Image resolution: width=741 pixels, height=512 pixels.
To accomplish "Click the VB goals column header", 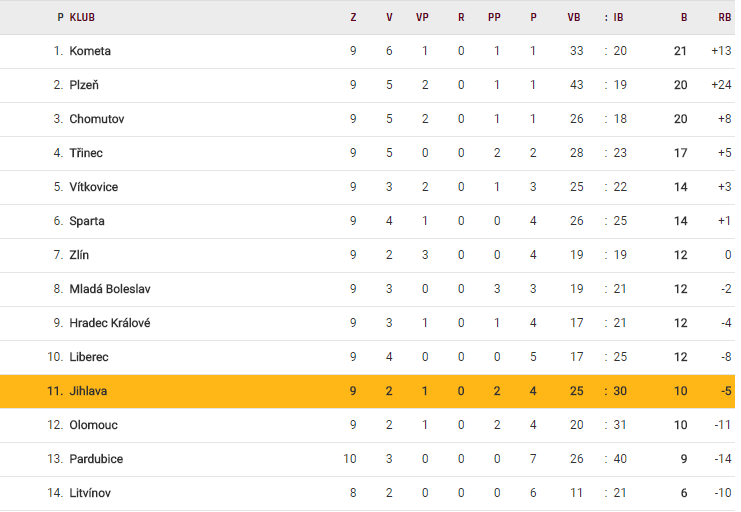I will click(573, 17).
